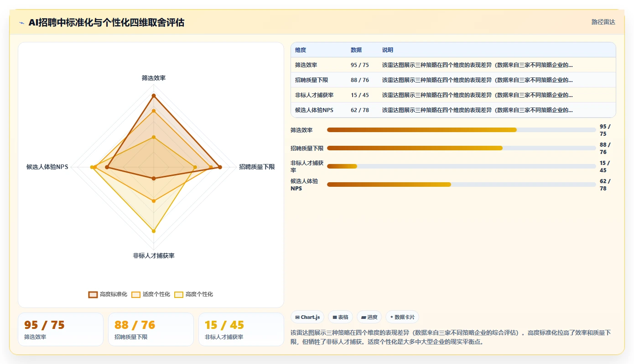Select the 表格 chip
The height and width of the screenshot is (364, 634).
click(x=340, y=317)
